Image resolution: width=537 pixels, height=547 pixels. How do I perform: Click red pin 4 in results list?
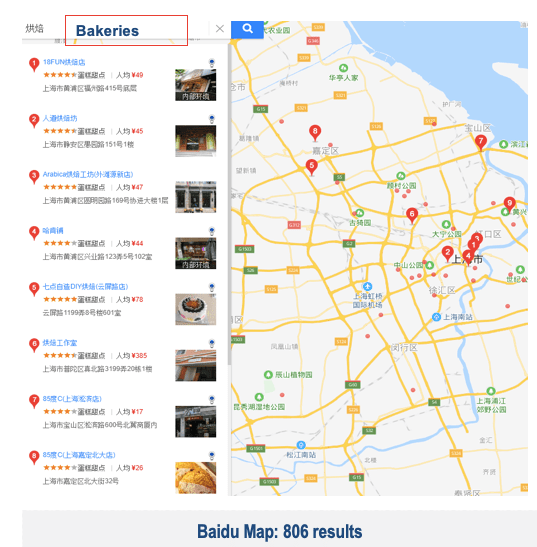tap(34, 233)
